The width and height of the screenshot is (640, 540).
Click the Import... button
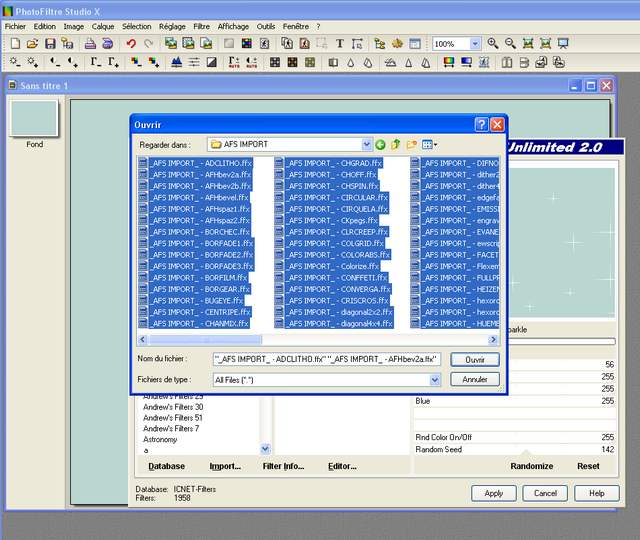click(225, 466)
